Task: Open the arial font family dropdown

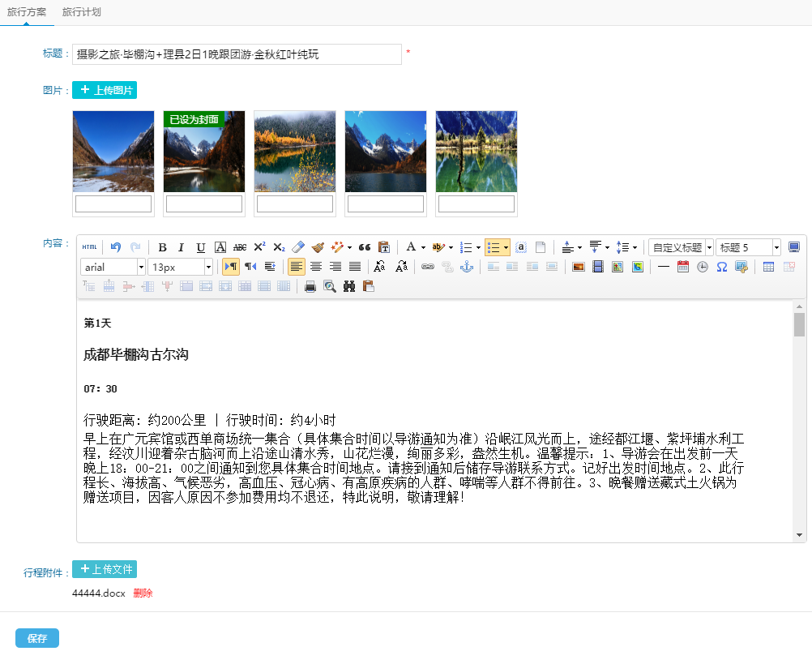Action: tap(141, 267)
